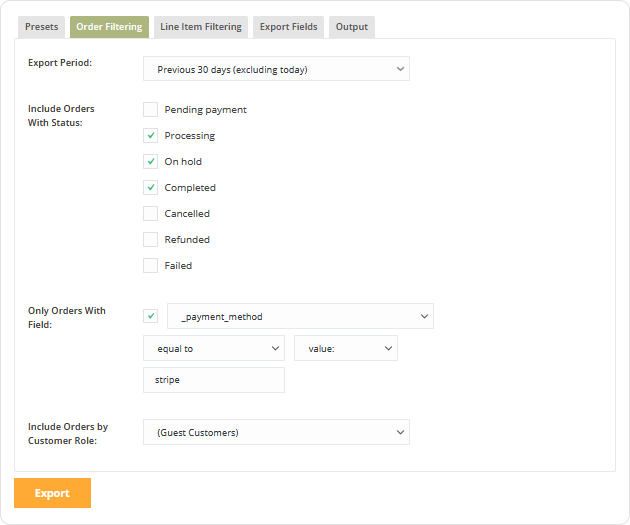The image size is (630, 525).
Task: Open the Output tab
Action: (x=351, y=27)
